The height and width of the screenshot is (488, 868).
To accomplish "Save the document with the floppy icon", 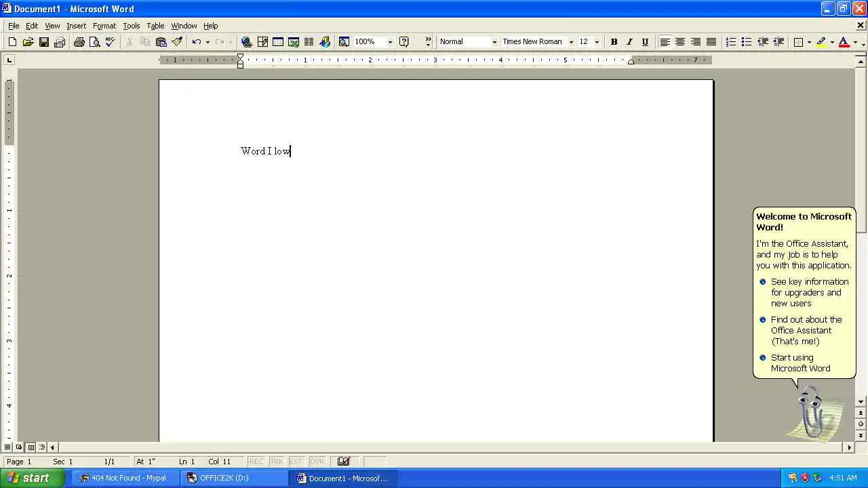I will pyautogui.click(x=43, y=42).
